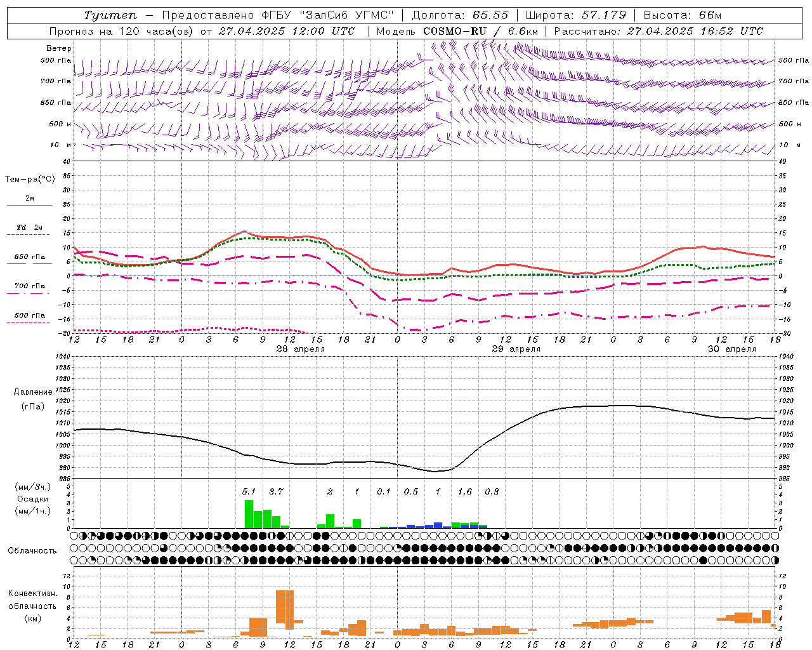Image resolution: width=812 pixels, height=650 pixels.
Task: Click the '(км)' convective cloud unit label
Action: click(x=33, y=618)
